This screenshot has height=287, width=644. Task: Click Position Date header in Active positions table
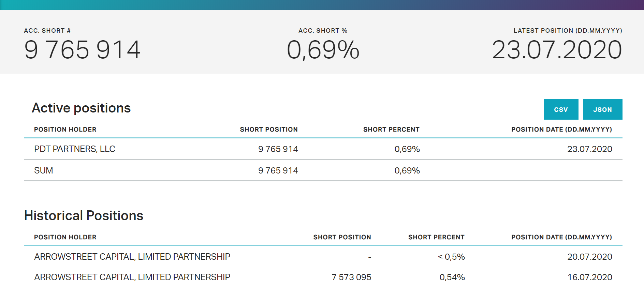click(561, 130)
